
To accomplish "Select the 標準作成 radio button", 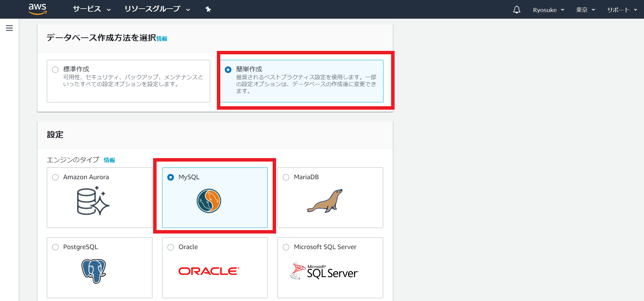I will (x=55, y=70).
